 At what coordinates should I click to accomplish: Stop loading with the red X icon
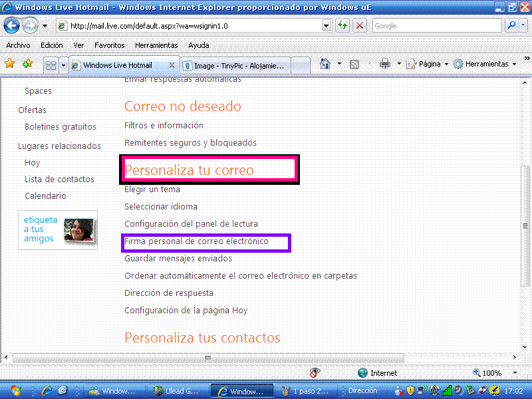tap(360, 26)
